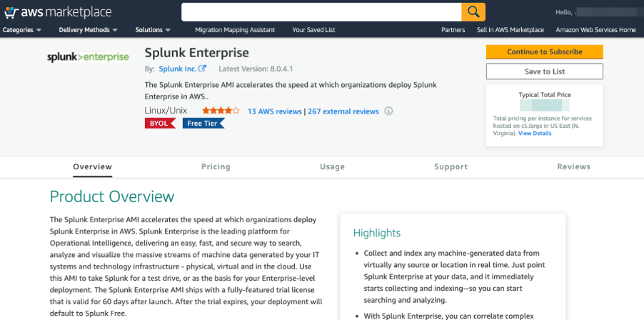Click the Splunk Enterprise title heading
The width and height of the screenshot is (644, 320).
click(197, 53)
